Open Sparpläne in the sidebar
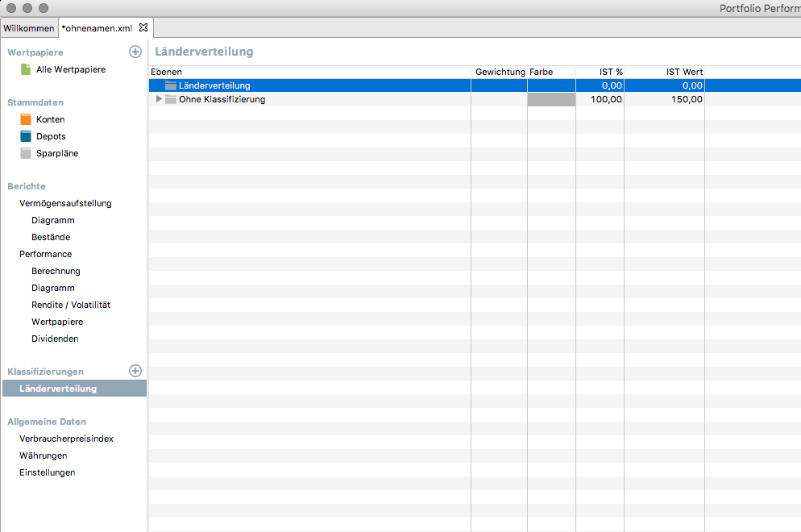This screenshot has width=801, height=532. (x=57, y=153)
